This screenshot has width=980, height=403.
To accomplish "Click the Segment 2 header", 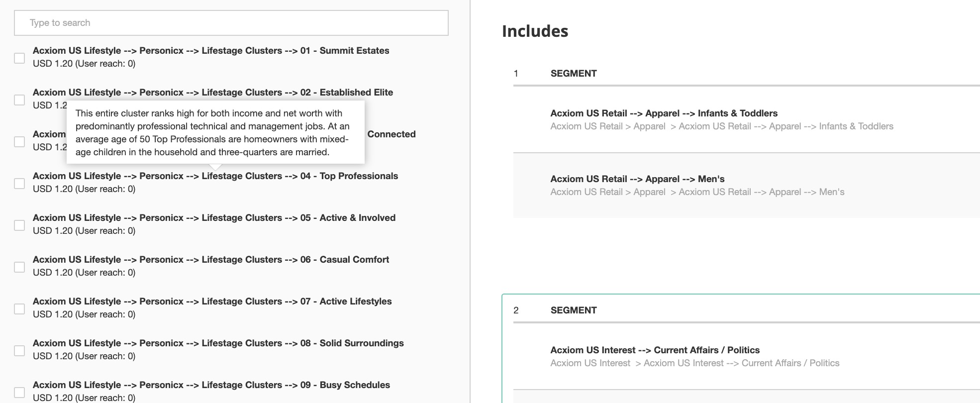I will (x=573, y=310).
